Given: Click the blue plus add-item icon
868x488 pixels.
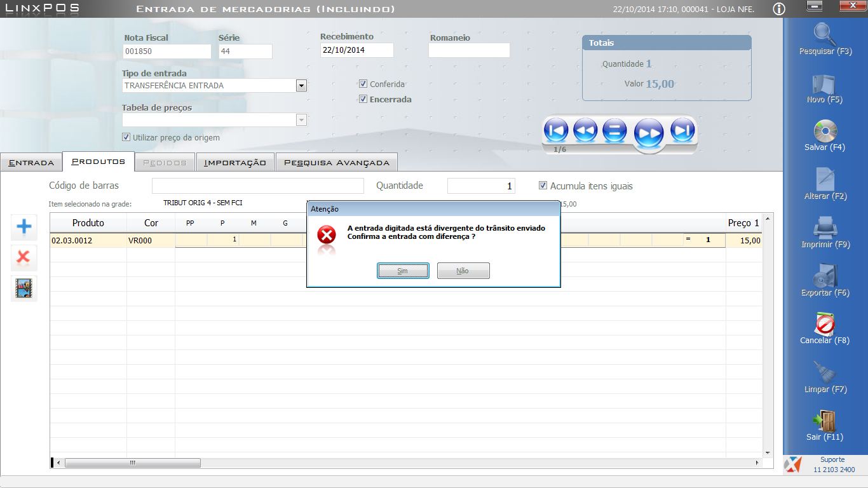Looking at the screenshot, I should (24, 227).
